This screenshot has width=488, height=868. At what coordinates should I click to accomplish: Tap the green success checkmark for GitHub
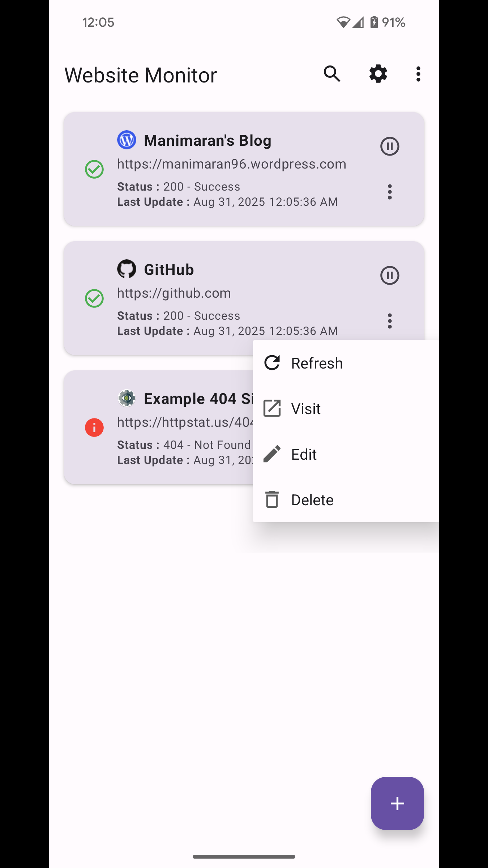(x=94, y=298)
